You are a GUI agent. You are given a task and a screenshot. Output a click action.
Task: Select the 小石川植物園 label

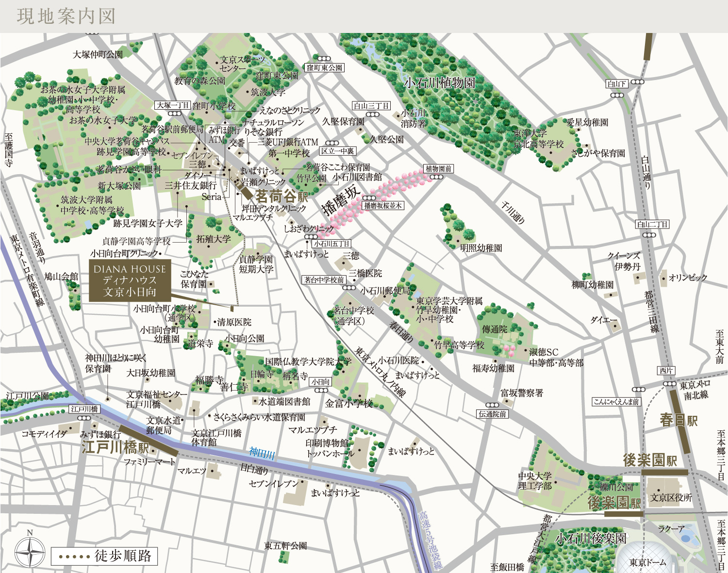[x=439, y=83]
